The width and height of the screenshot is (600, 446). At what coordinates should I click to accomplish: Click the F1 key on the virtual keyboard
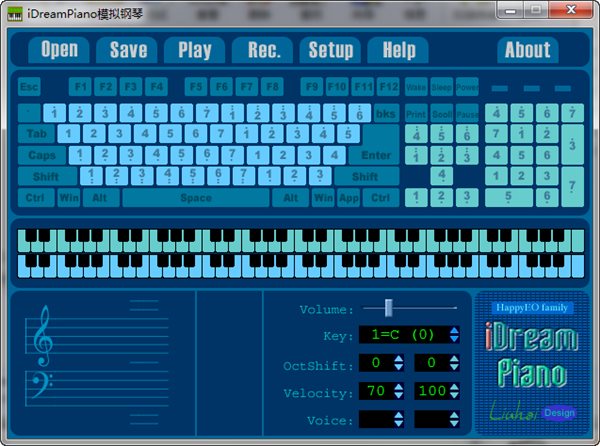80,87
